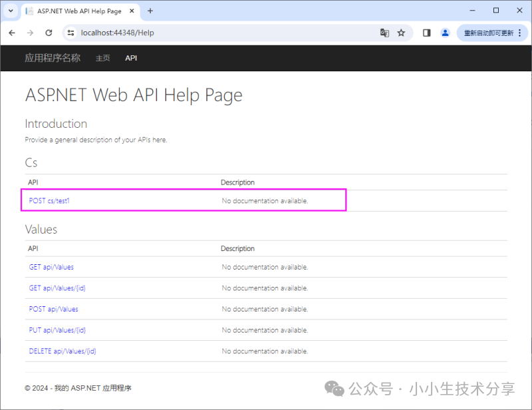Reload the page with refresh icon
532x410 pixels.
(x=49, y=33)
